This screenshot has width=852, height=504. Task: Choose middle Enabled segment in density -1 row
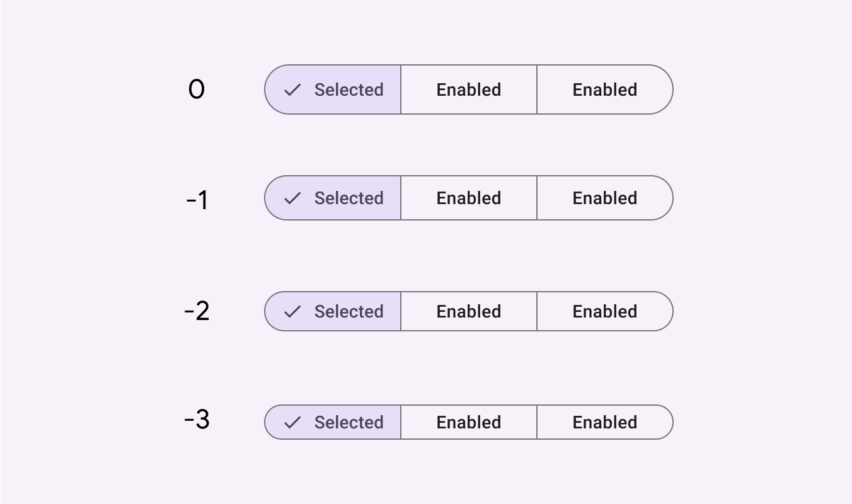tap(469, 198)
